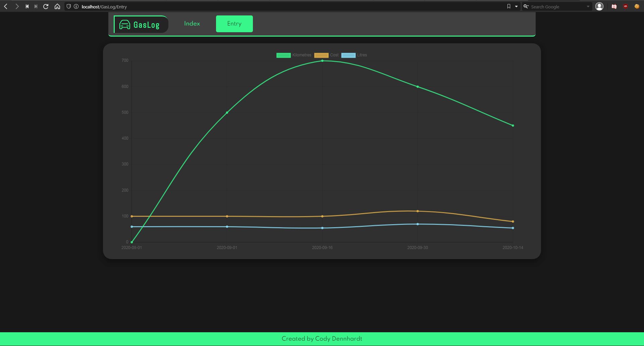Toggle the Cost dataset in legend
The width and height of the screenshot is (644, 346).
[x=321, y=55]
